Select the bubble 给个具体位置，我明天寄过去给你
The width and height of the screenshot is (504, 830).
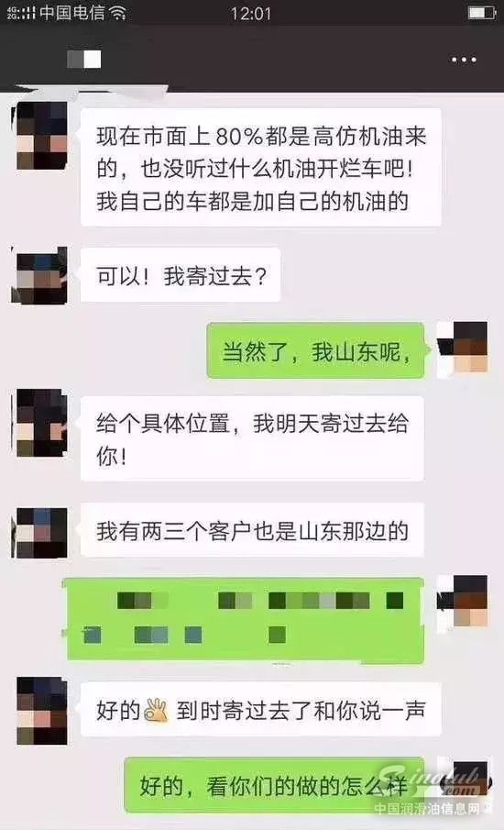coord(252,438)
